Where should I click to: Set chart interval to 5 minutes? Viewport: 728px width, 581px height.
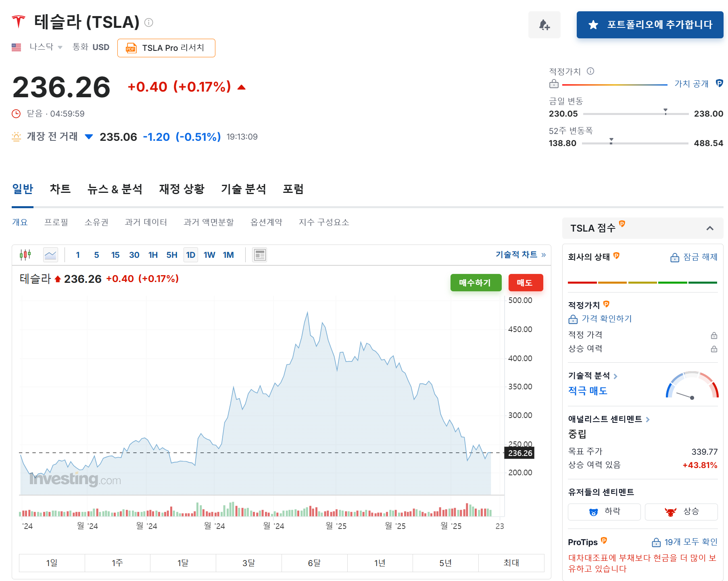pyautogui.click(x=96, y=255)
